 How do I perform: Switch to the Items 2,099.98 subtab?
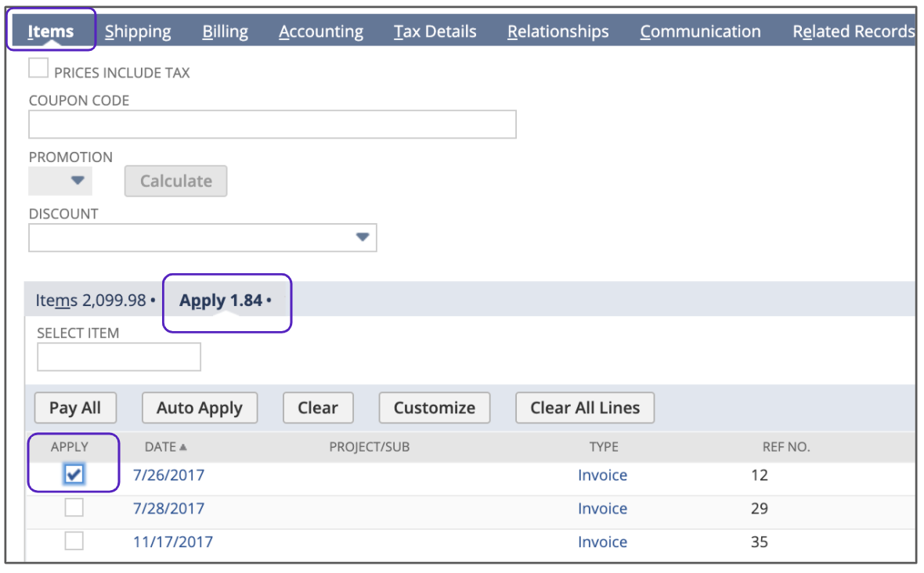click(x=91, y=301)
